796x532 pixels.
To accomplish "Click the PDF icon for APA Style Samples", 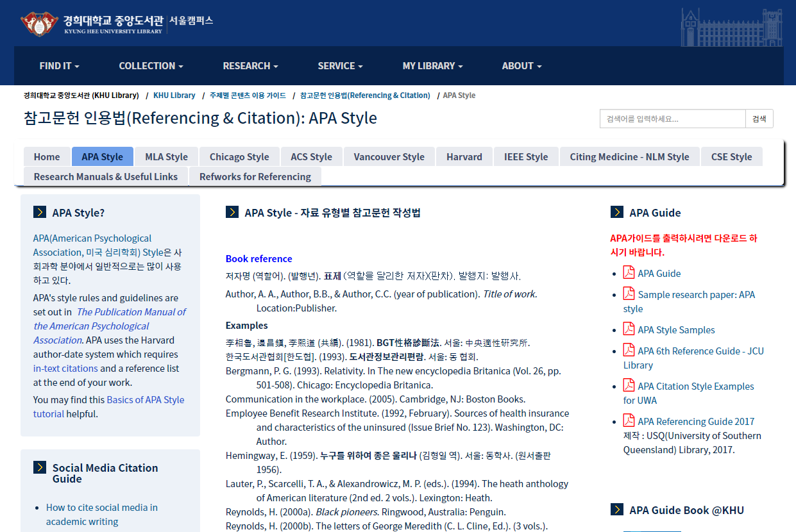I will tap(629, 329).
